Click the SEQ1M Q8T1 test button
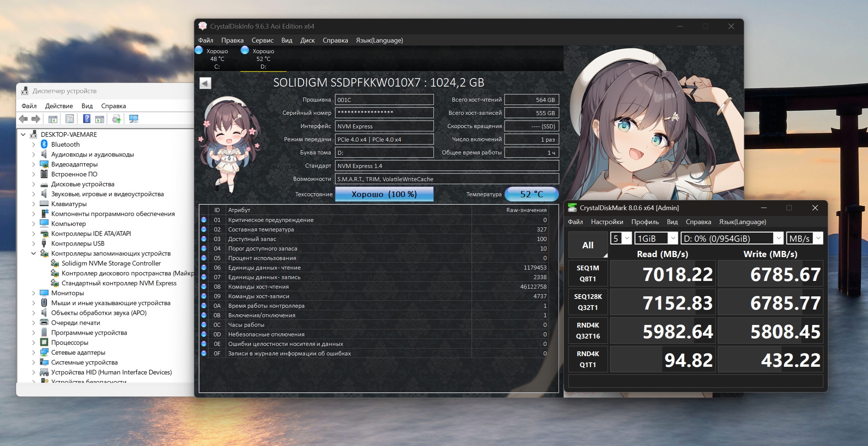 (587, 273)
